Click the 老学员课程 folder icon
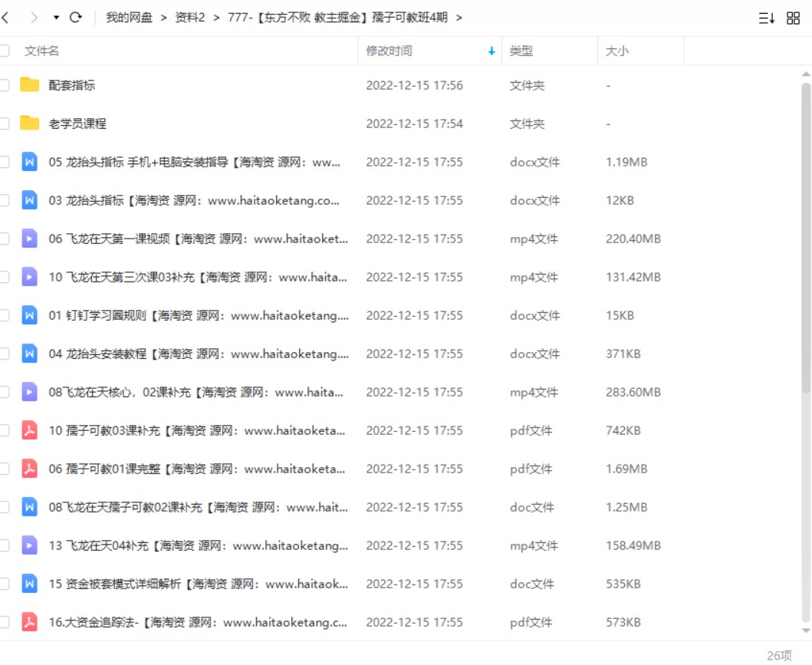Viewport: 812px width, 665px height. tap(29, 123)
